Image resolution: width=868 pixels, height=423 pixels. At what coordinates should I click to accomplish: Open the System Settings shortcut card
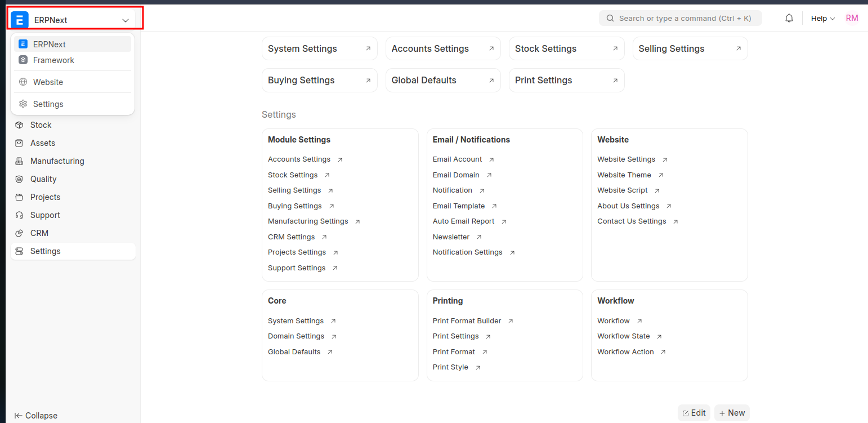320,48
